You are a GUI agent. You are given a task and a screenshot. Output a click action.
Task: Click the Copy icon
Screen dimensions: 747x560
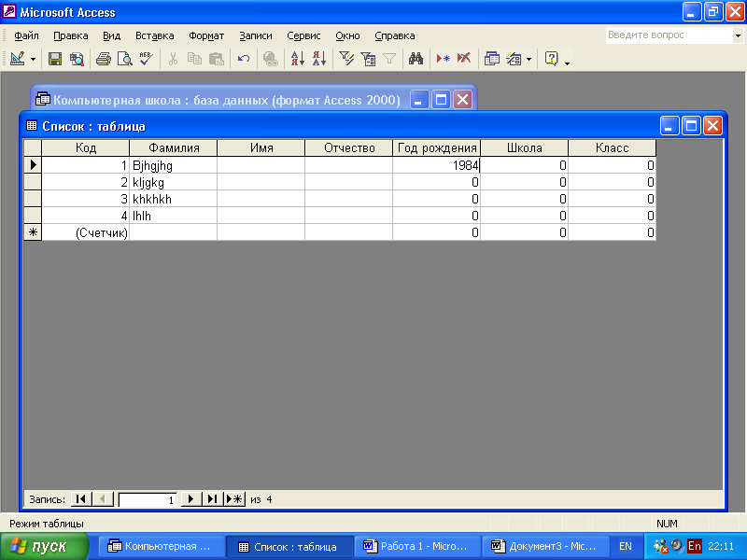[194, 59]
